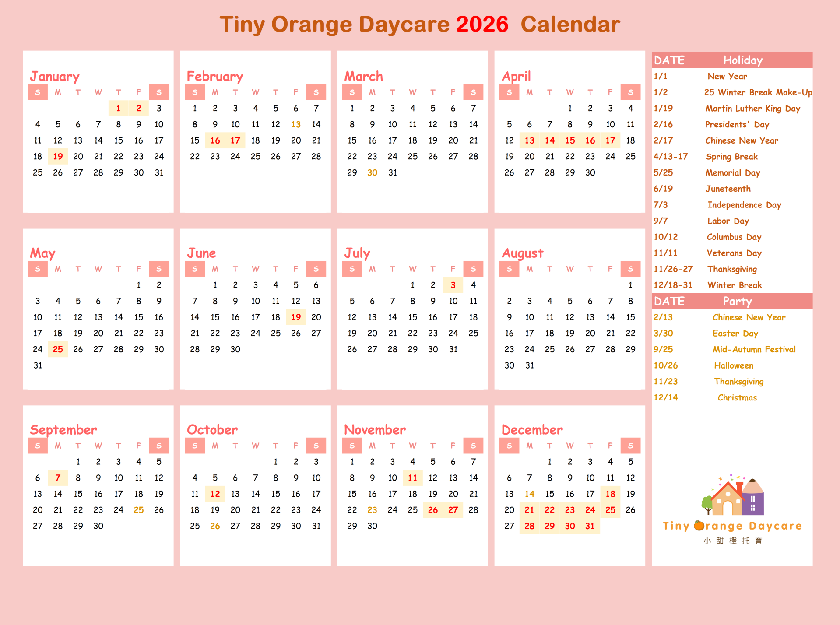The height and width of the screenshot is (625, 840).
Task: Click September 7 Labor Day cell
Action: [x=58, y=478]
